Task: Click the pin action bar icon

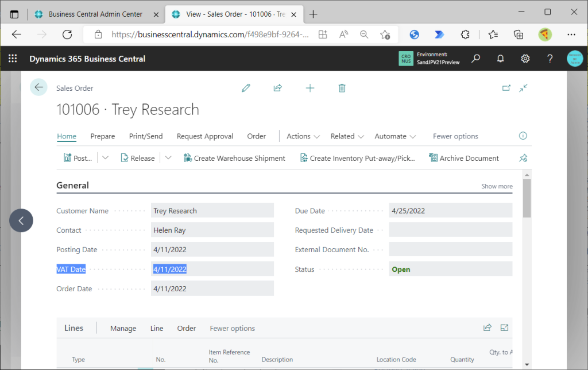Action: (x=523, y=158)
